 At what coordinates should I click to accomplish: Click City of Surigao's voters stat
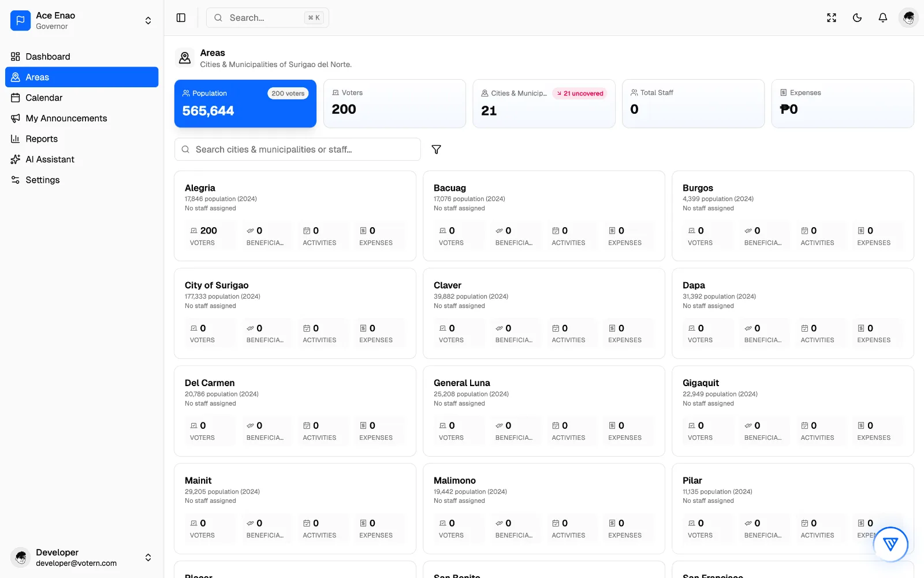pos(210,334)
